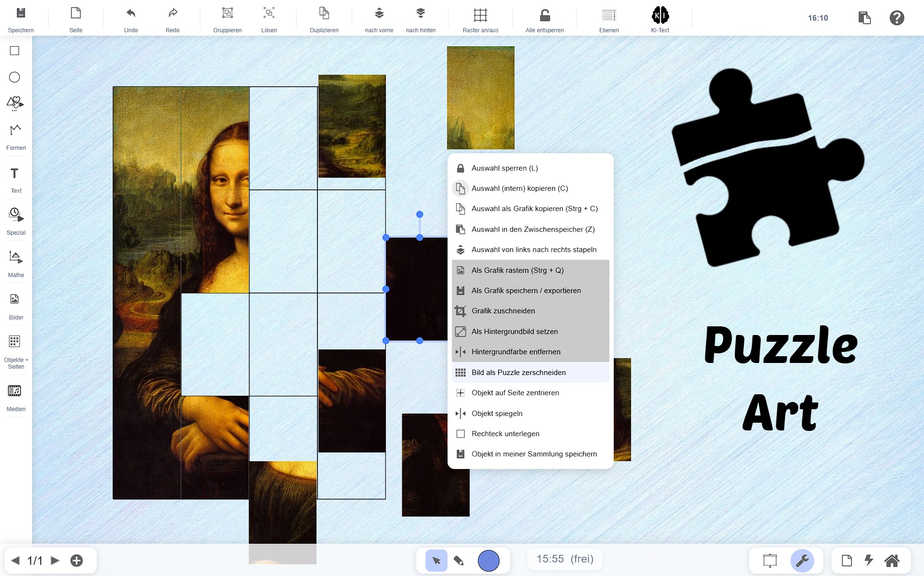The width and height of the screenshot is (924, 576).
Task: Click the Speichern save icon
Action: [x=21, y=13]
